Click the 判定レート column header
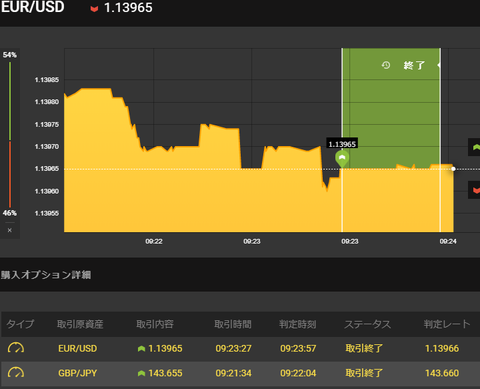Screen dimensions: 480x389 tap(447, 324)
